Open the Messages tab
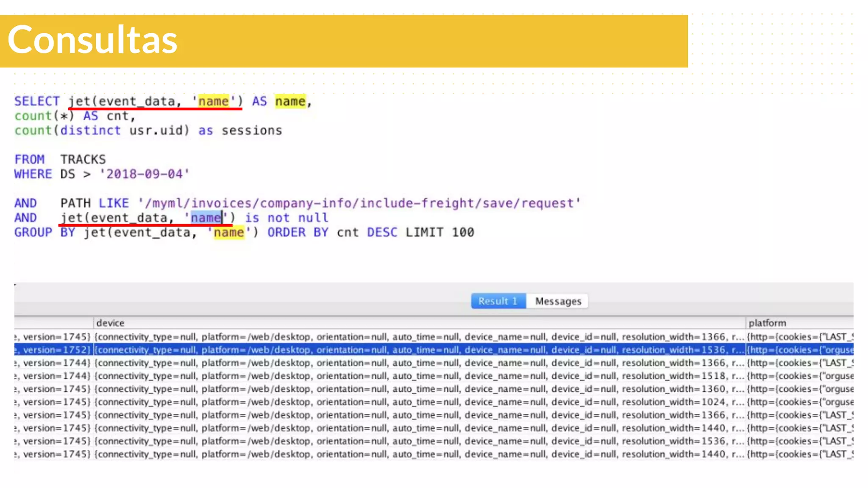Image resolution: width=868 pixels, height=488 pixels. 558,301
